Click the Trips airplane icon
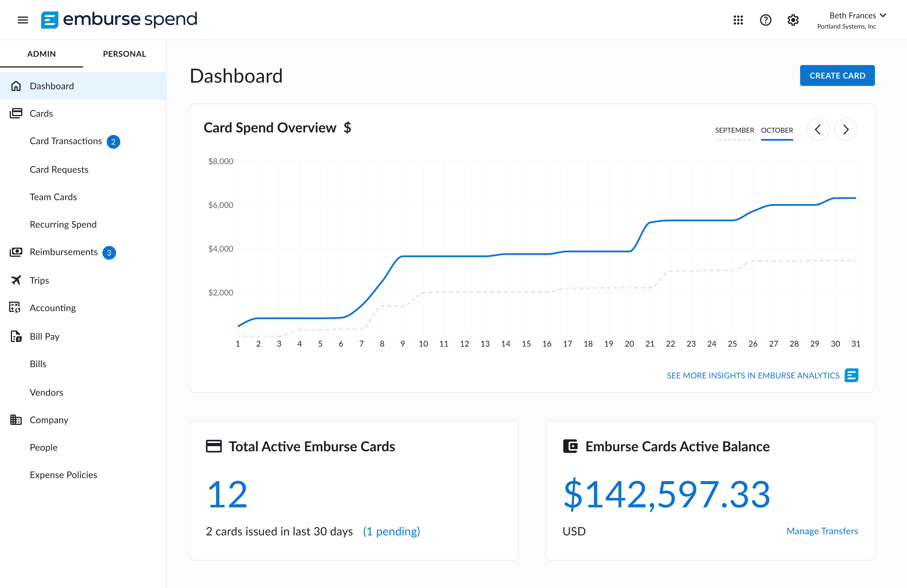Image resolution: width=907 pixels, height=588 pixels. (16, 280)
